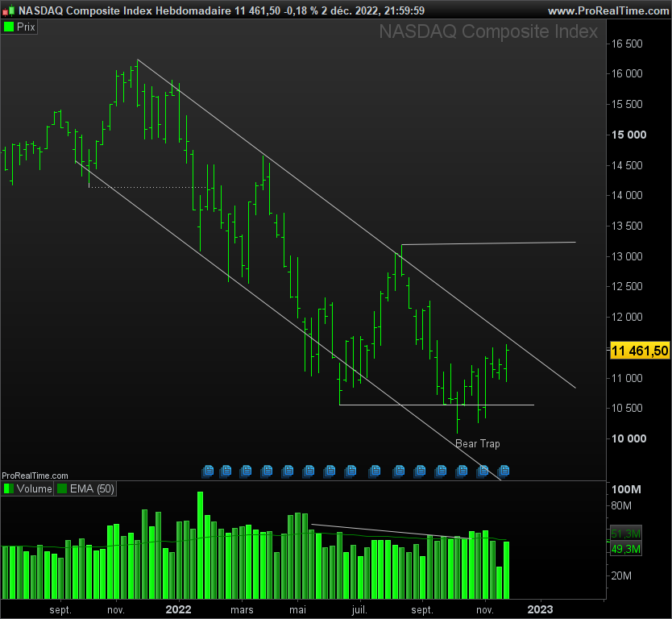The width and height of the screenshot is (672, 619).
Task: Click the 2022 label on time axis
Action: [178, 609]
